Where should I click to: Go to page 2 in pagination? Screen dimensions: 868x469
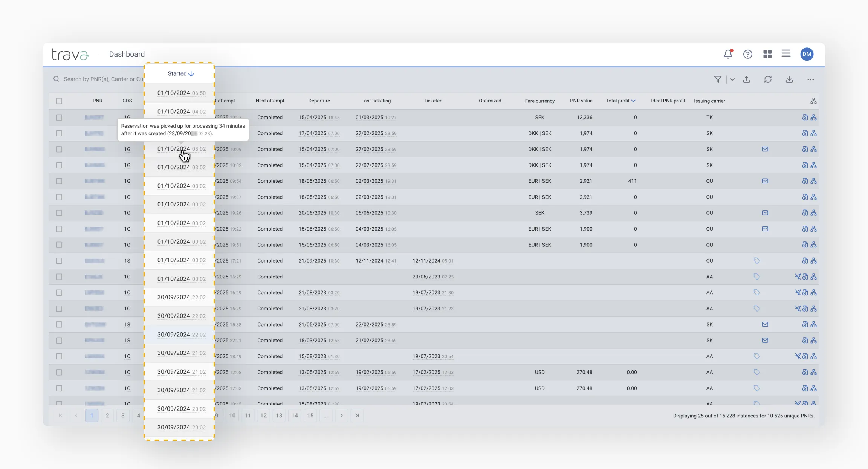pos(107,416)
